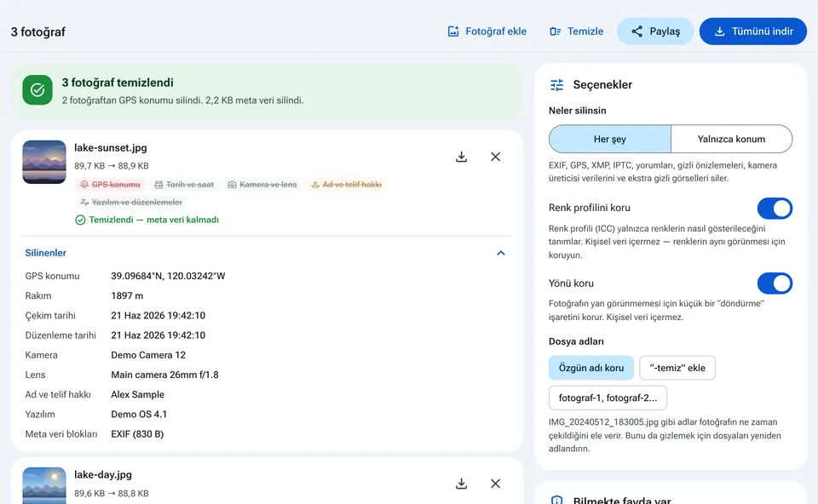The image size is (818, 504).
Task: Open the Paylaş share button
Action: (x=655, y=31)
